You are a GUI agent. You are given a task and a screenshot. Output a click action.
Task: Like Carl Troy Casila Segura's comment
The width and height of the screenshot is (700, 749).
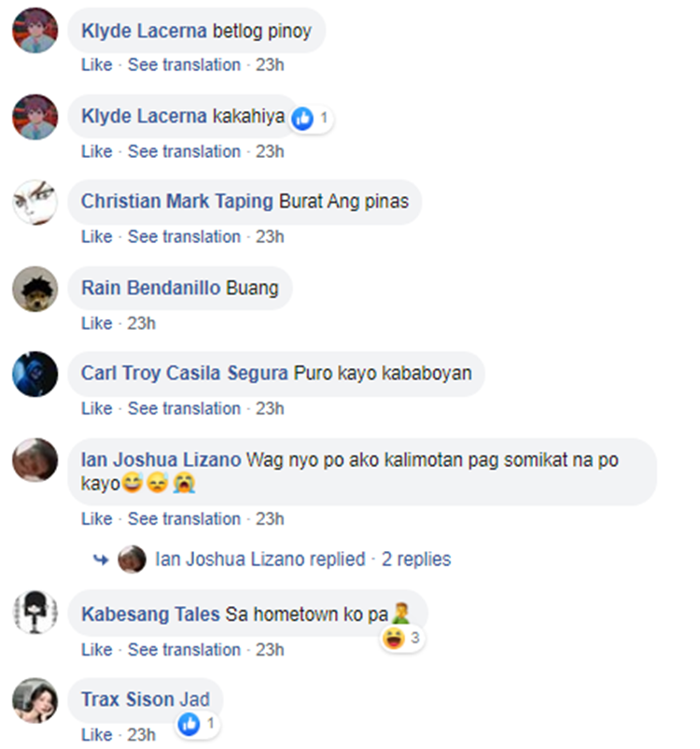coord(96,408)
